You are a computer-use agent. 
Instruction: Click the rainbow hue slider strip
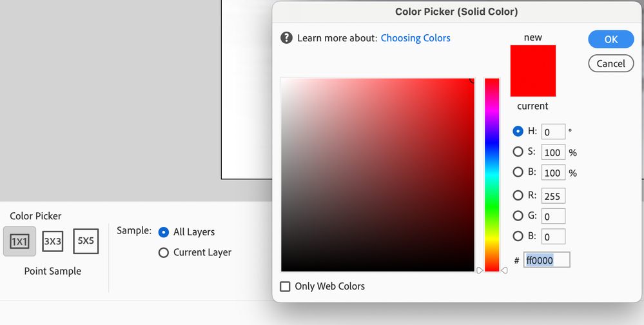point(492,174)
